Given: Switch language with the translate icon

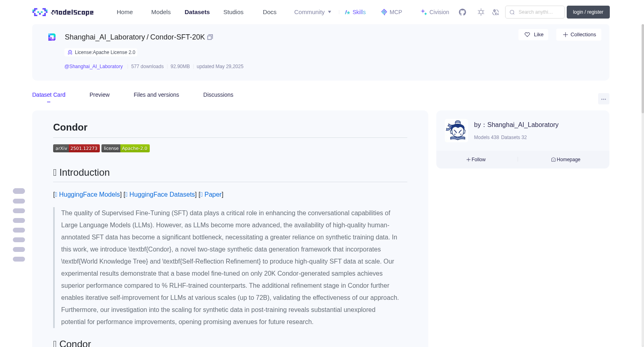Looking at the screenshot, I should tap(495, 12).
